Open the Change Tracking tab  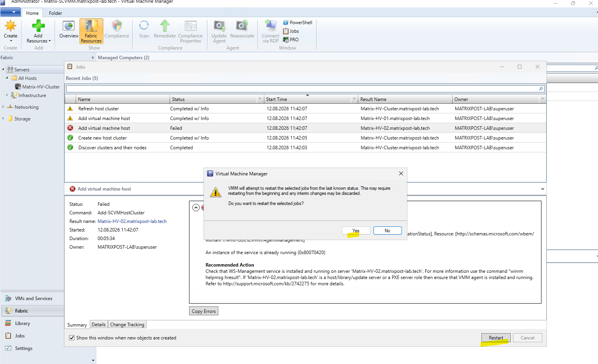click(127, 325)
